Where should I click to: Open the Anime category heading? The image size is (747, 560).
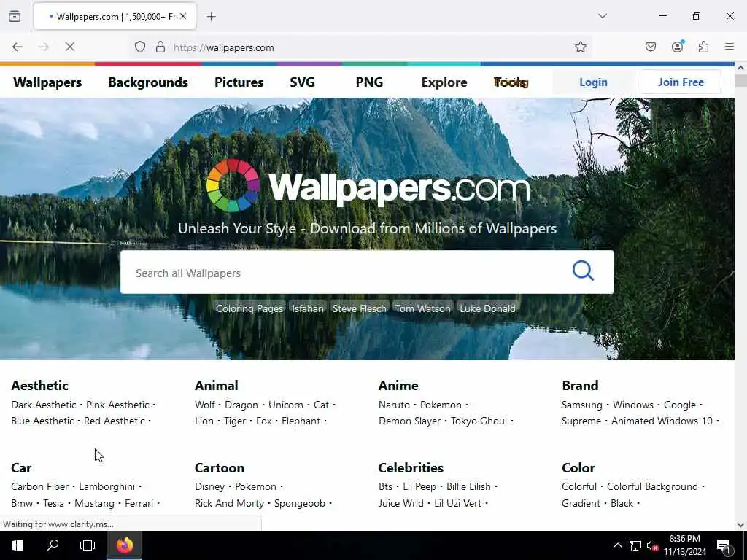(398, 385)
